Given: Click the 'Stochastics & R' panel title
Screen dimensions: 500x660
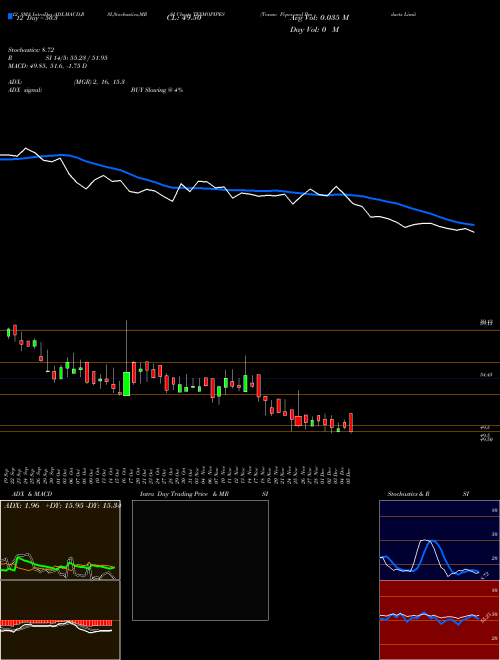Looking at the screenshot, I should [x=408, y=494].
